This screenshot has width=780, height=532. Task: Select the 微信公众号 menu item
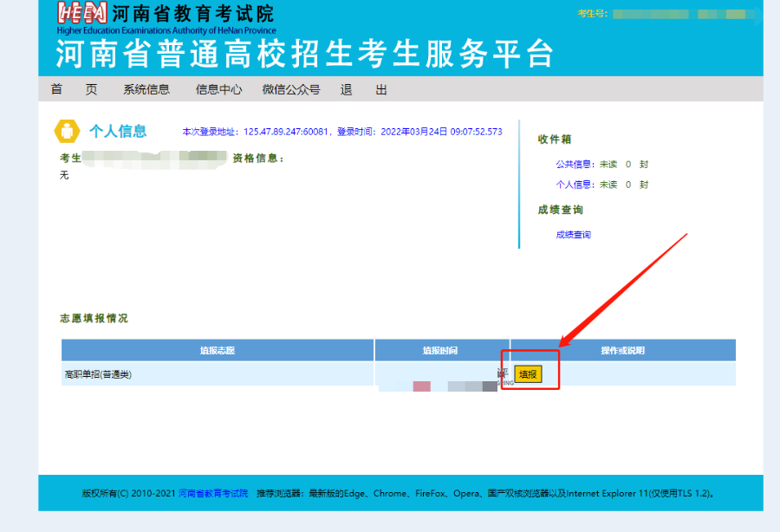(x=291, y=89)
